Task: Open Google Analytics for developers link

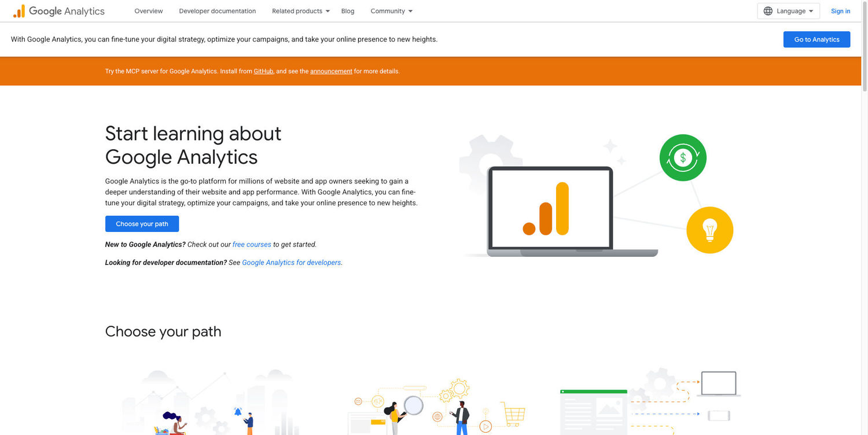Action: coord(291,263)
